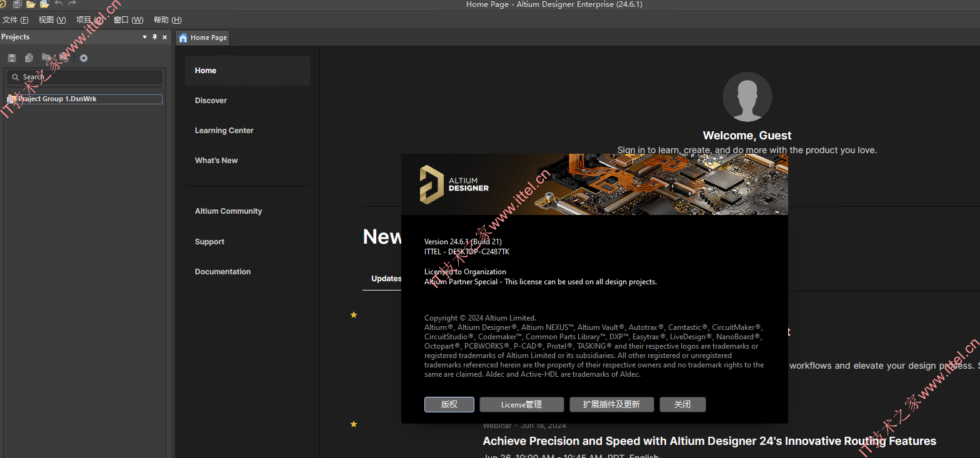Open the Projects panel options dropdown arrow
Screen dimensions: 980x458
[145, 37]
